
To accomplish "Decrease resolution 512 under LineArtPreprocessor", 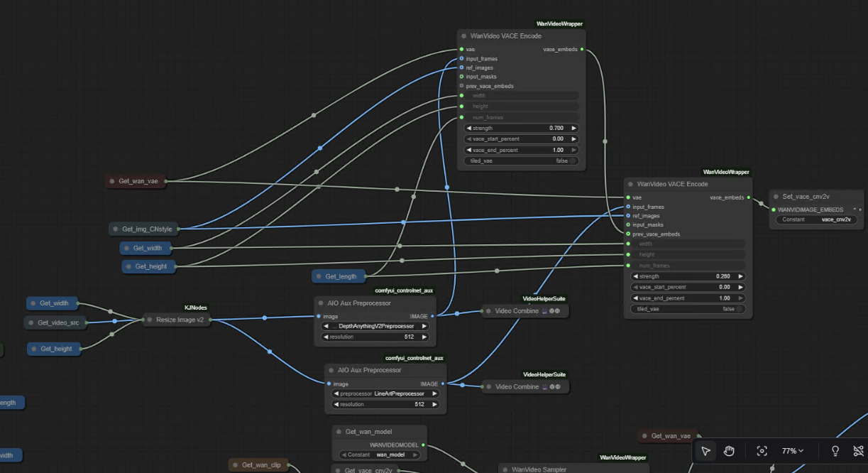I will pyautogui.click(x=336, y=404).
